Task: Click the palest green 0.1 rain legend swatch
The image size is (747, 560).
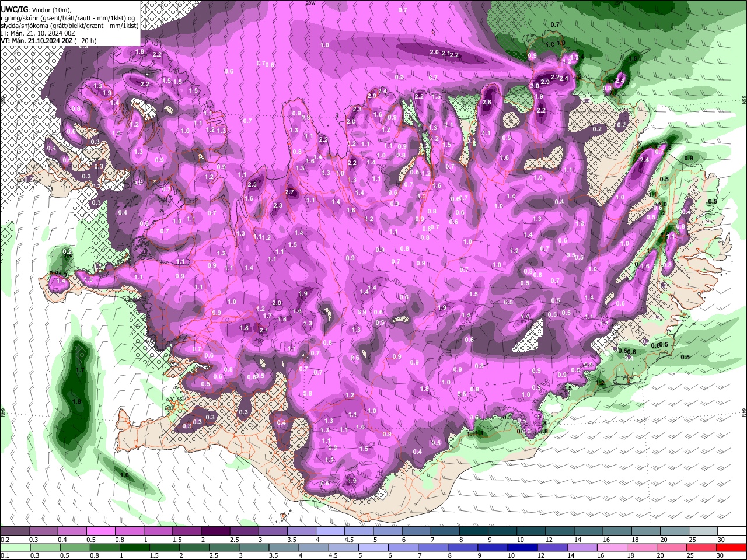Action: (15, 547)
